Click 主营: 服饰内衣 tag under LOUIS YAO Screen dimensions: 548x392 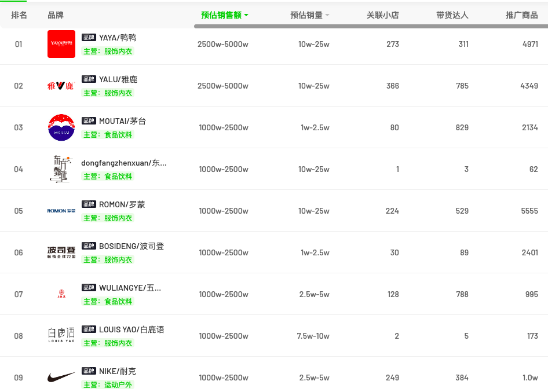108,343
